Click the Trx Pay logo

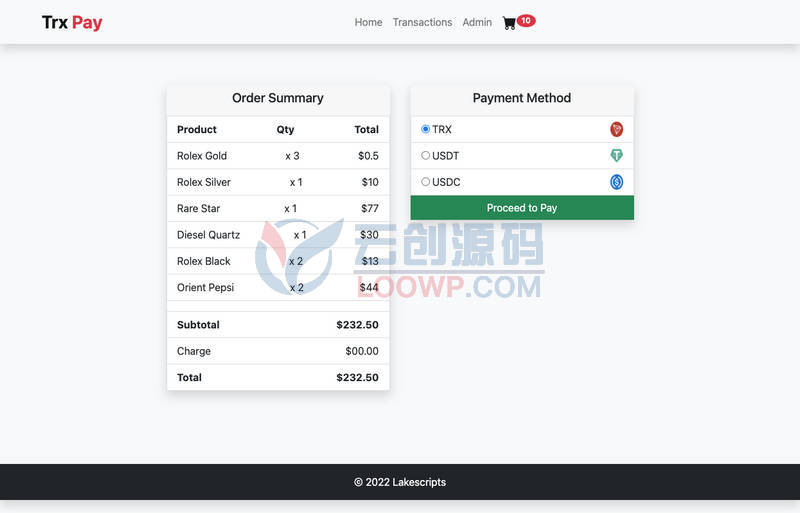pyautogui.click(x=72, y=22)
